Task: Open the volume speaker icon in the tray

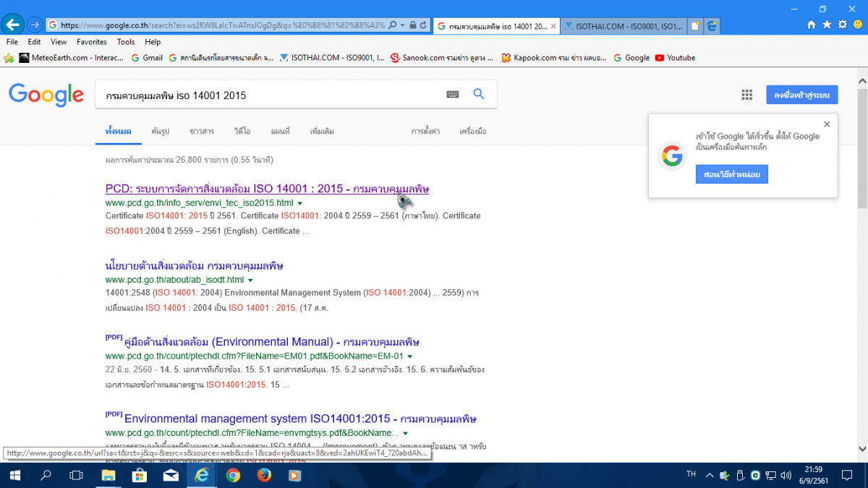Action: tap(787, 475)
